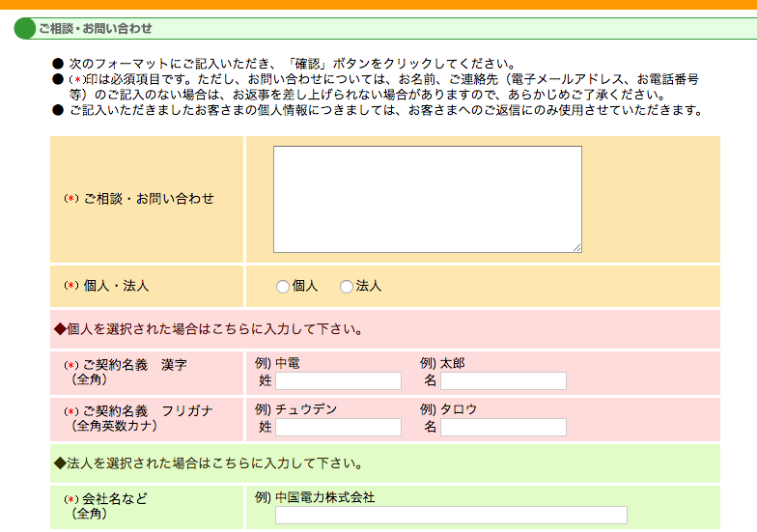Focus the furigana 名 input field

click(x=503, y=428)
